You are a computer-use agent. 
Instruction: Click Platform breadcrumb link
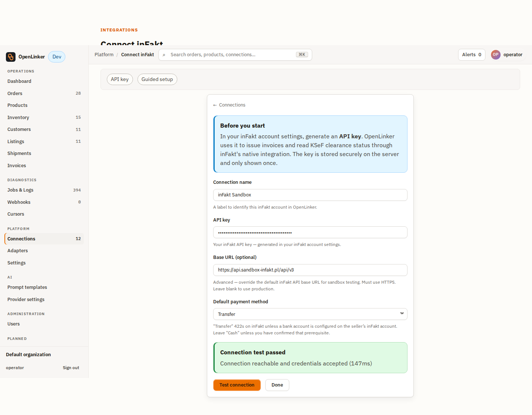(x=104, y=54)
